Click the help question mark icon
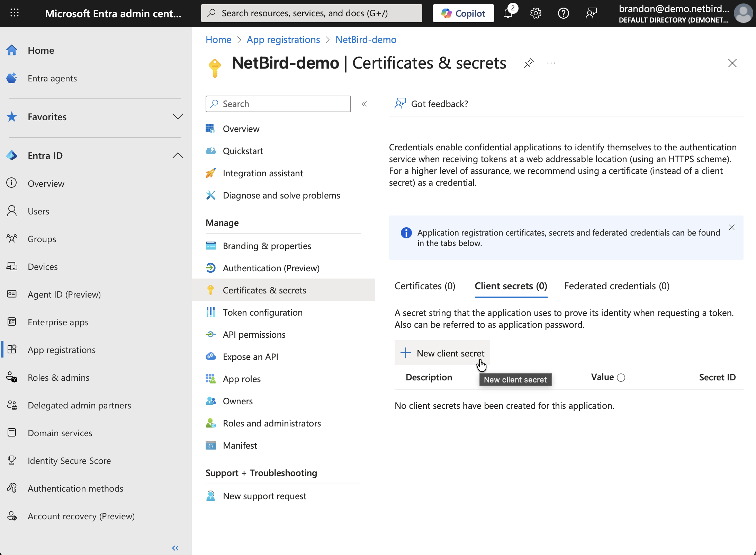Viewport: 756px width, 555px height. click(x=563, y=14)
